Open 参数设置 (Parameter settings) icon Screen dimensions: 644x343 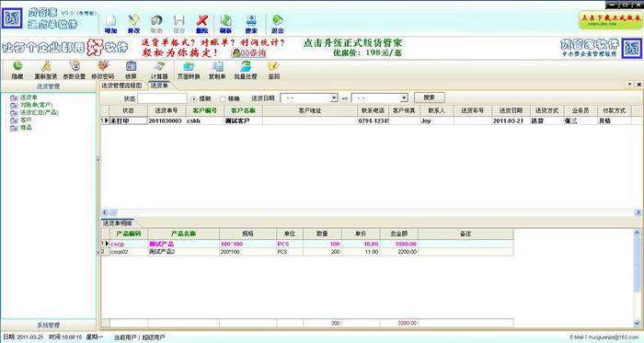click(75, 70)
